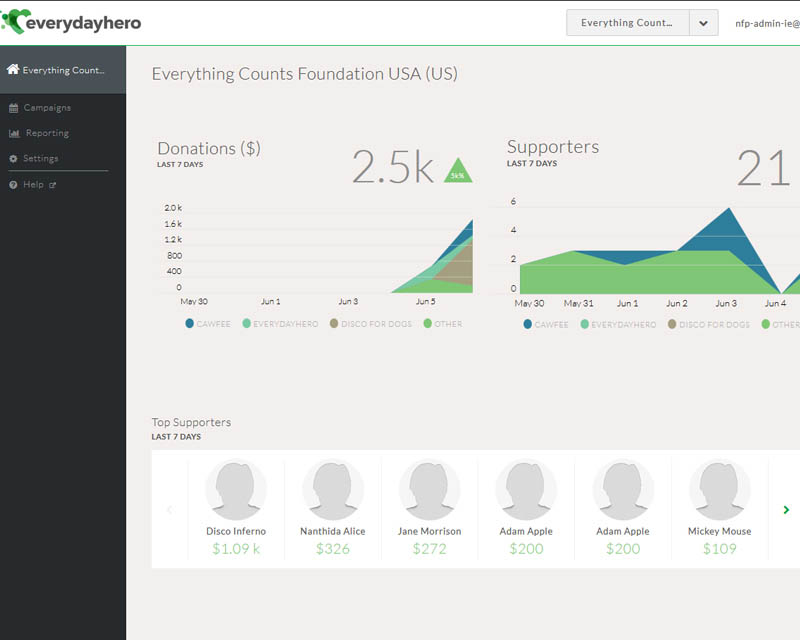This screenshot has height=640, width=800.
Task: Click Disco Inferno's avatar
Action: click(x=236, y=490)
